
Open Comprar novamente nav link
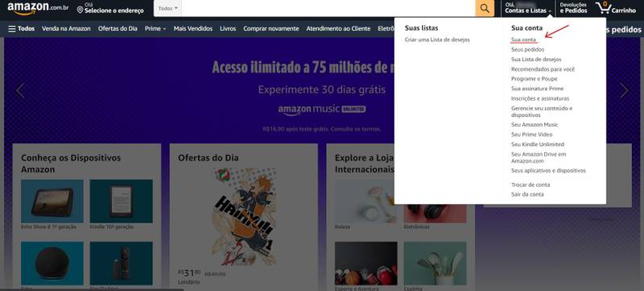pyautogui.click(x=271, y=29)
